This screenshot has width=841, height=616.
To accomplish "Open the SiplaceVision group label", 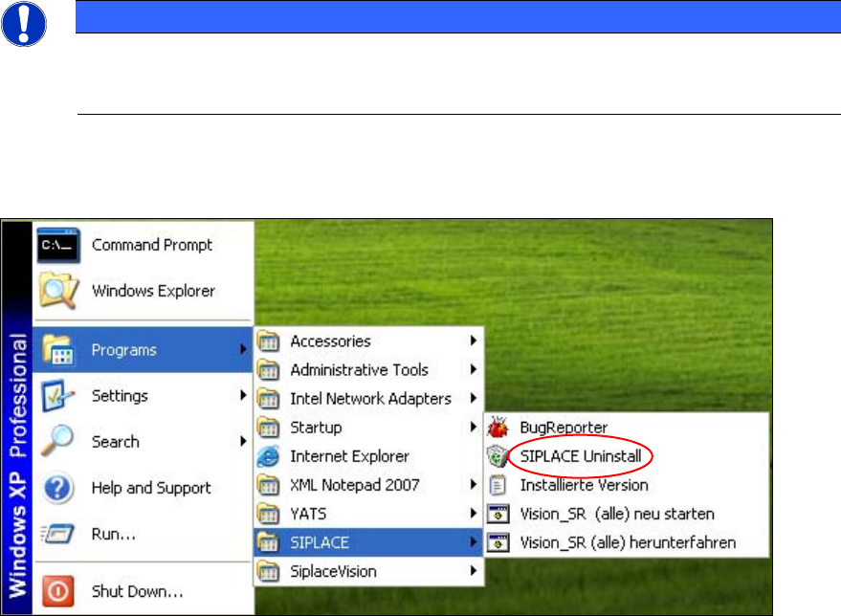I will (333, 571).
